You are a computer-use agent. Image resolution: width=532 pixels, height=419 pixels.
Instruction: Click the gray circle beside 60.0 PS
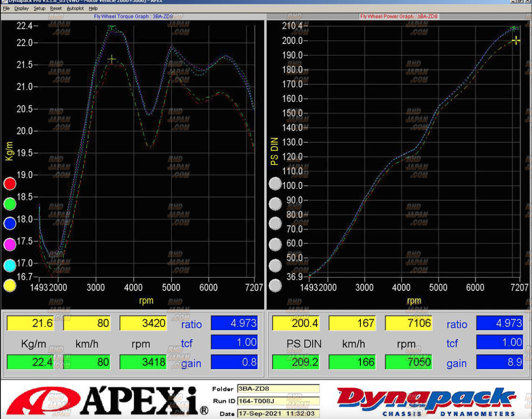point(275,244)
